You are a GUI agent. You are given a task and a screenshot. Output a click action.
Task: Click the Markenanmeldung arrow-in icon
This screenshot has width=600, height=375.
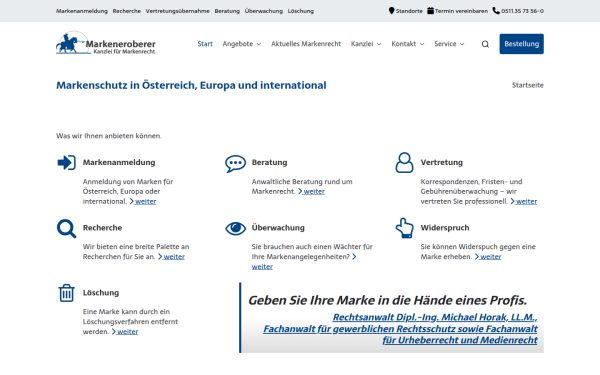(x=67, y=163)
